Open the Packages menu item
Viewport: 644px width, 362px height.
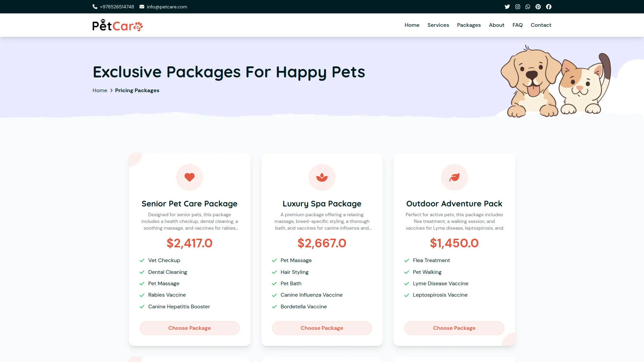click(469, 25)
